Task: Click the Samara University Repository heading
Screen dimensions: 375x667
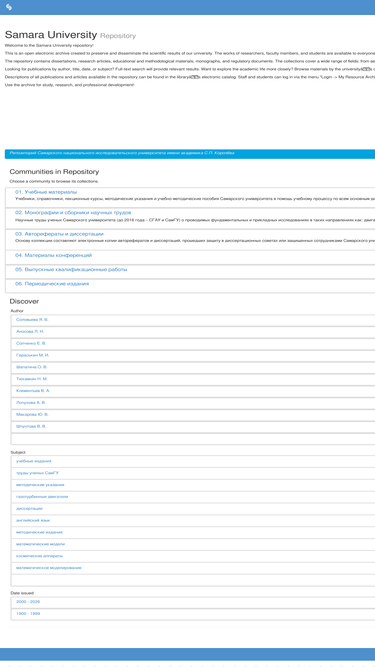Action: [x=71, y=35]
